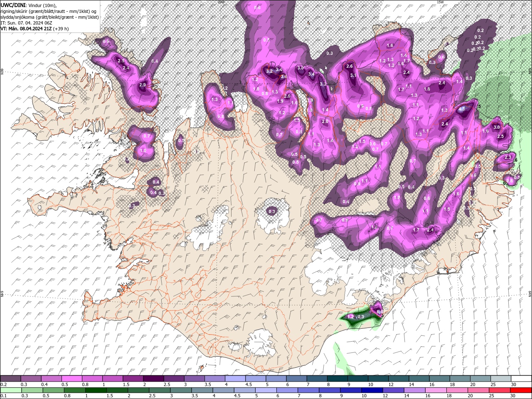Select the pale green 0.1 swatch, lower legend

click(10, 390)
